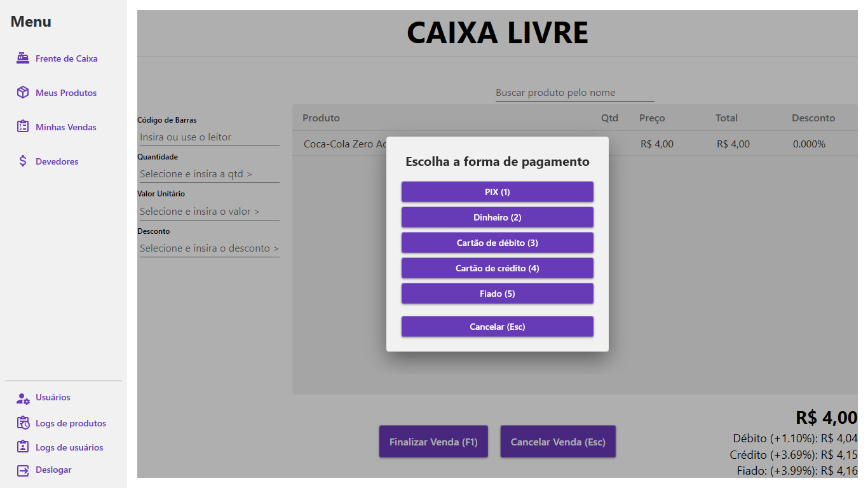Choose Cartão de crédito (4) option
Screen dimensions: 868x488
pos(497,268)
